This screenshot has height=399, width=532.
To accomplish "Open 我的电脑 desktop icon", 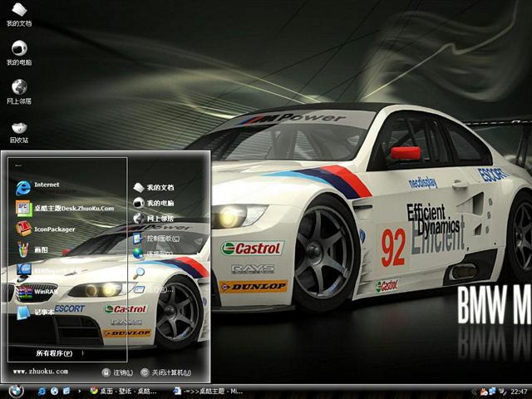I will [x=18, y=53].
